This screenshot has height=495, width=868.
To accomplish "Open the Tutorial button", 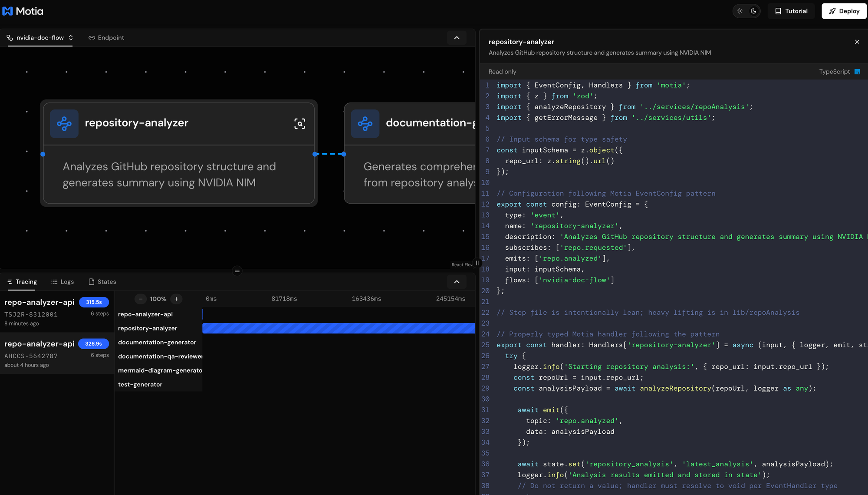I will (791, 11).
